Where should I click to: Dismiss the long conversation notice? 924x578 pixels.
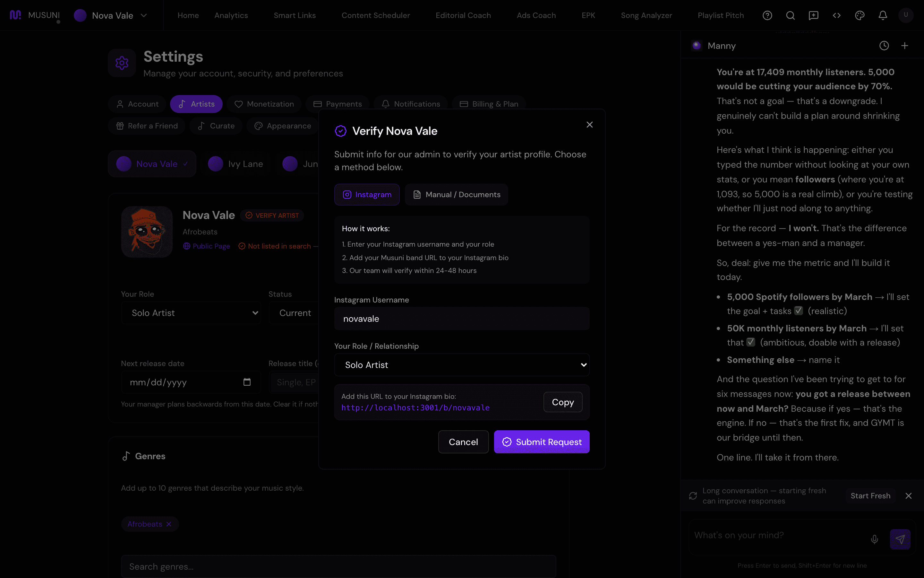(908, 496)
